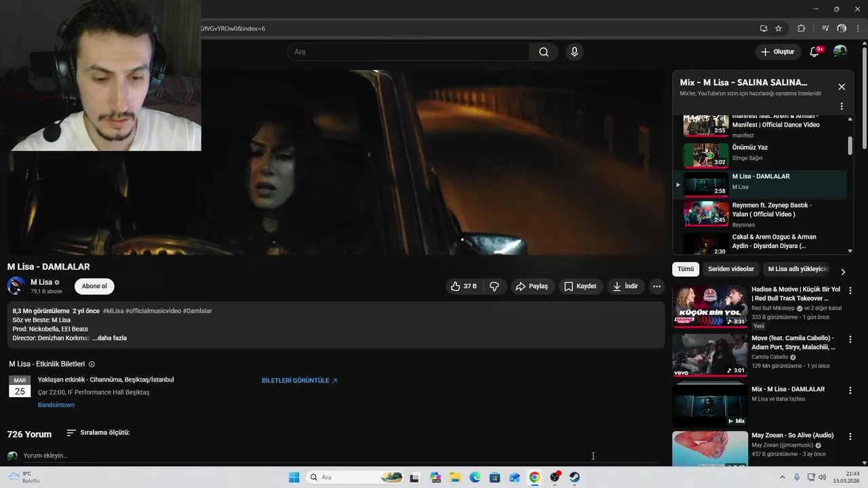Click the Windows taskbar search box
This screenshot has width=868, height=488.
point(355,477)
